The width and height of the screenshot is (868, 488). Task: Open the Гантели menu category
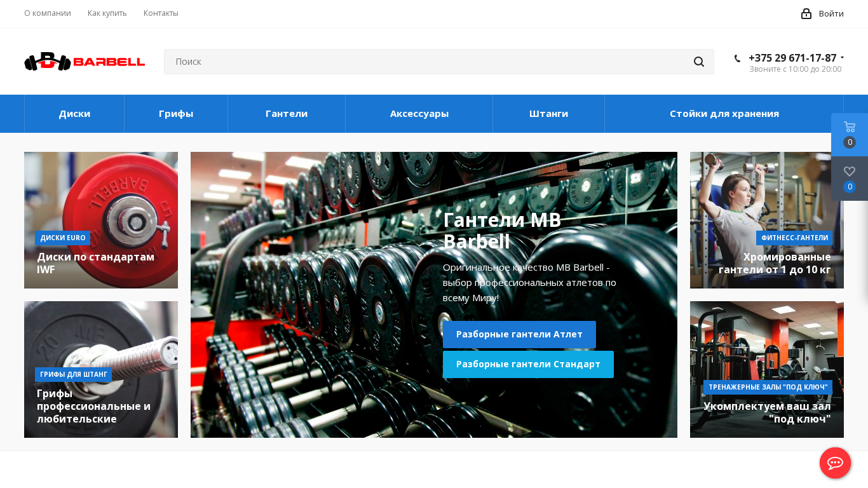(x=287, y=114)
